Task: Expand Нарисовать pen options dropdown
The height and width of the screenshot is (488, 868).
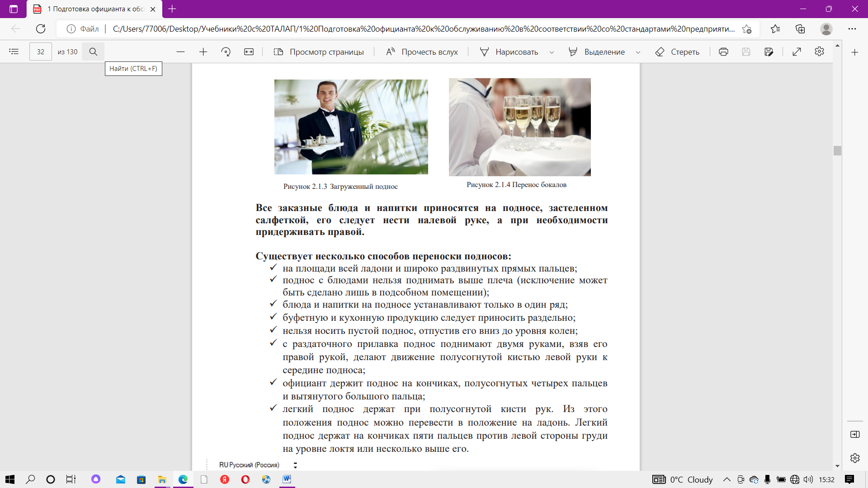Action: (552, 52)
